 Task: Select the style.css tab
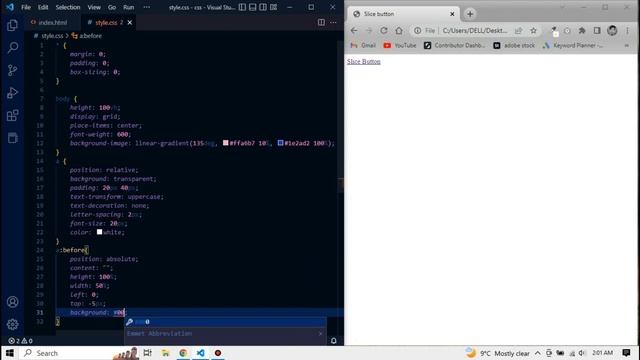coord(106,22)
